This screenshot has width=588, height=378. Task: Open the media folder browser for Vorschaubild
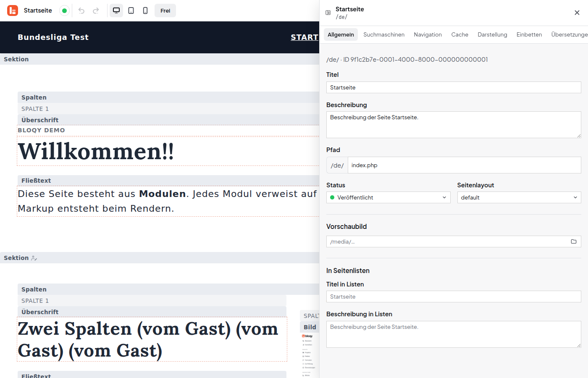tap(574, 241)
